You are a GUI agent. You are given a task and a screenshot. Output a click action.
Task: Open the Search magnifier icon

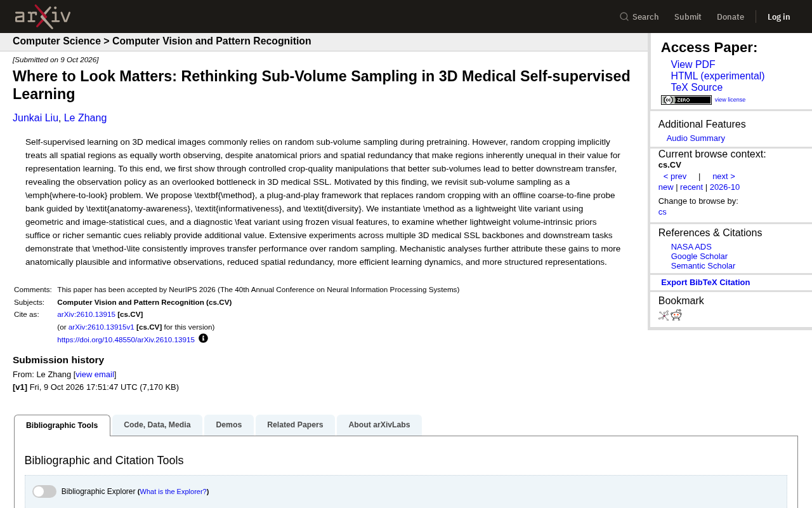[624, 17]
